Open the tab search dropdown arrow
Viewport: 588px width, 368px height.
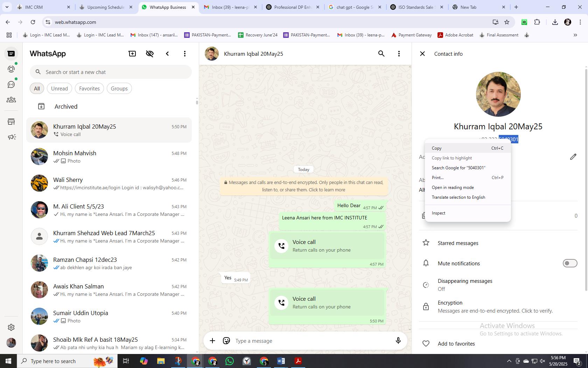click(x=7, y=7)
